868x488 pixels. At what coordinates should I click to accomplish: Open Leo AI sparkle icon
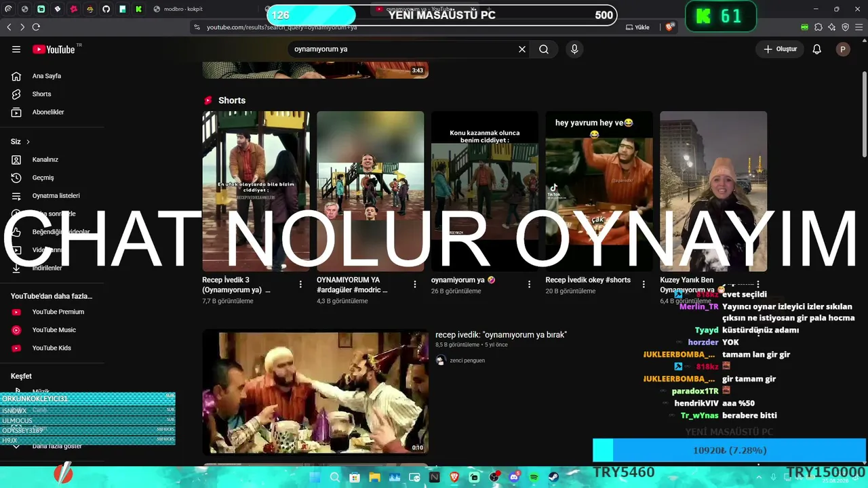(832, 27)
